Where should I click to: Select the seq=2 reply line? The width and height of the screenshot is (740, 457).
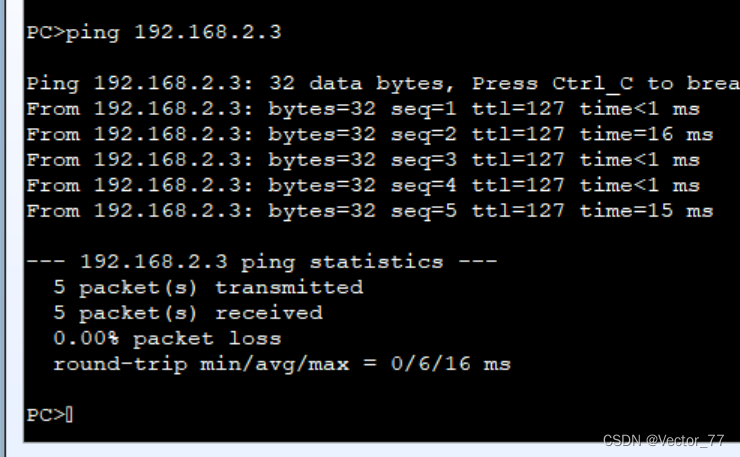370,135
